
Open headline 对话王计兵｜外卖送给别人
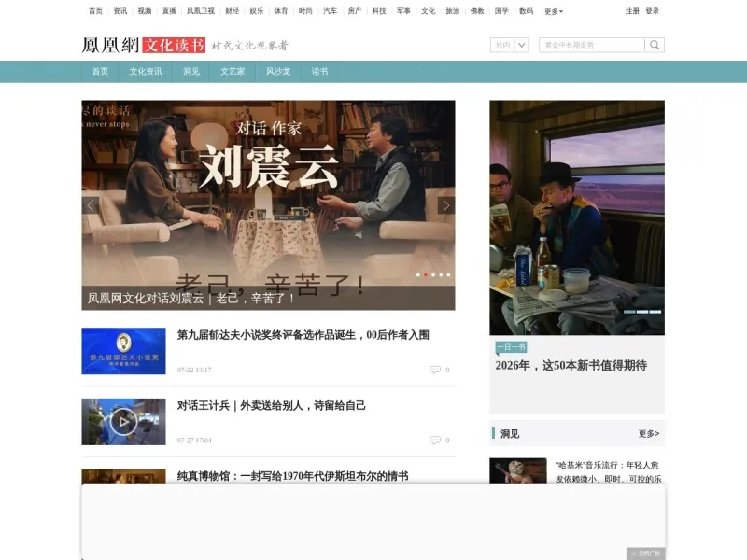click(x=272, y=406)
